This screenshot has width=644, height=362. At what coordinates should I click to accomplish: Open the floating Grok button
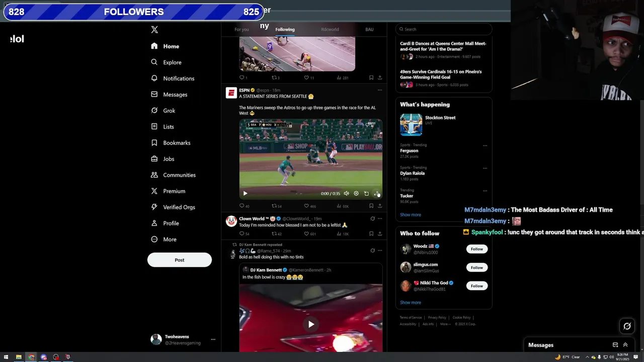627,326
